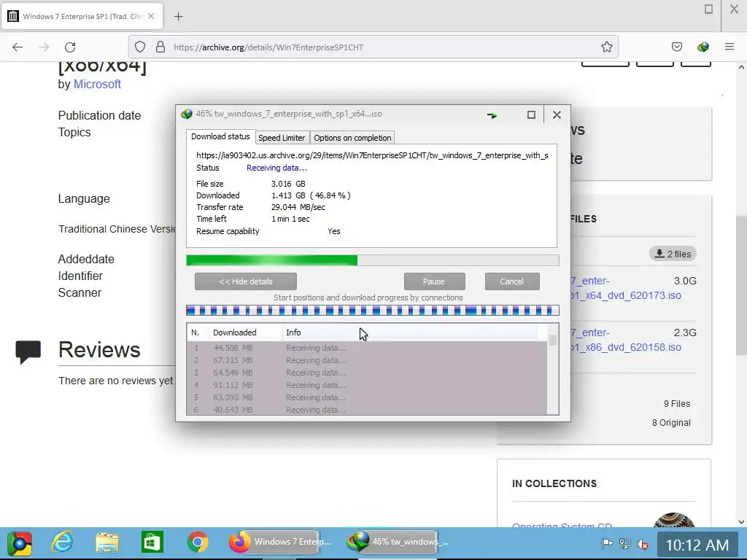Click the 2 files download-all button

673,254
